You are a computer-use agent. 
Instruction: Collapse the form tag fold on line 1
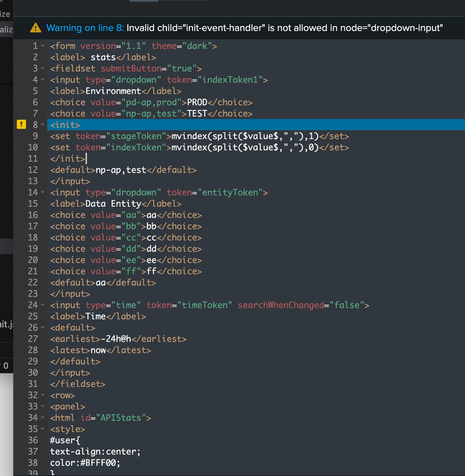[42, 46]
